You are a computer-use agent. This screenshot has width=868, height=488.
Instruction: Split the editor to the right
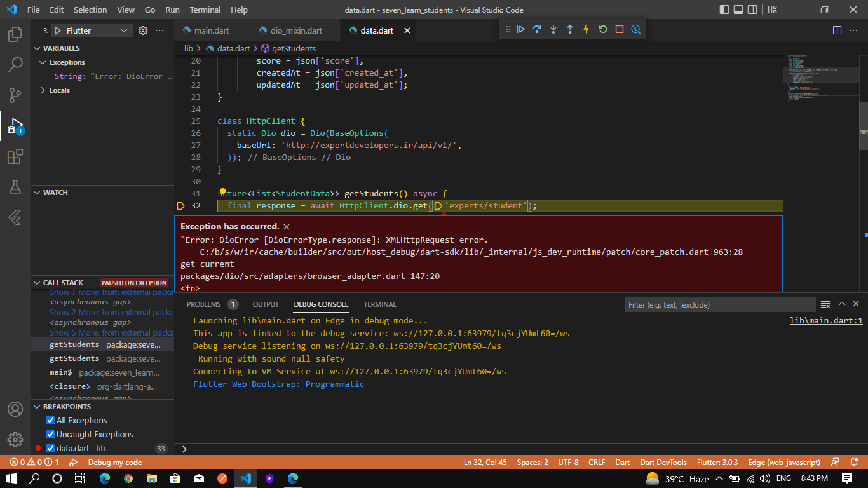pyautogui.click(x=837, y=30)
